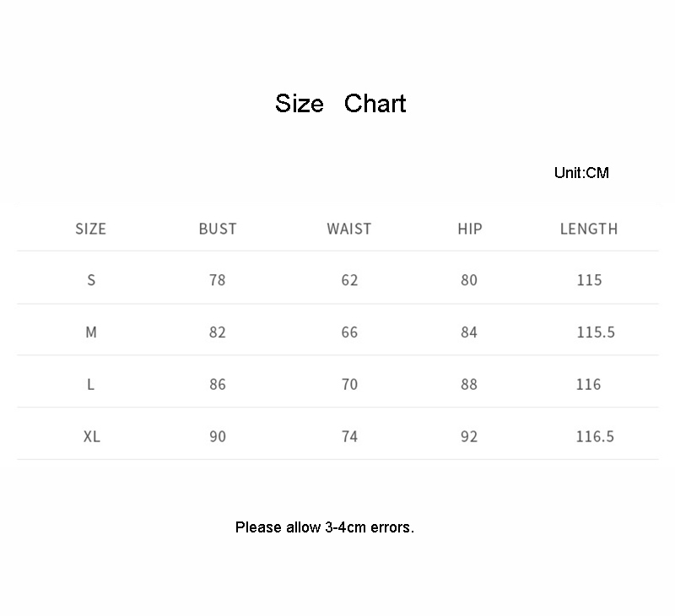Click the XL size row label
675x616 pixels.
pos(92,437)
